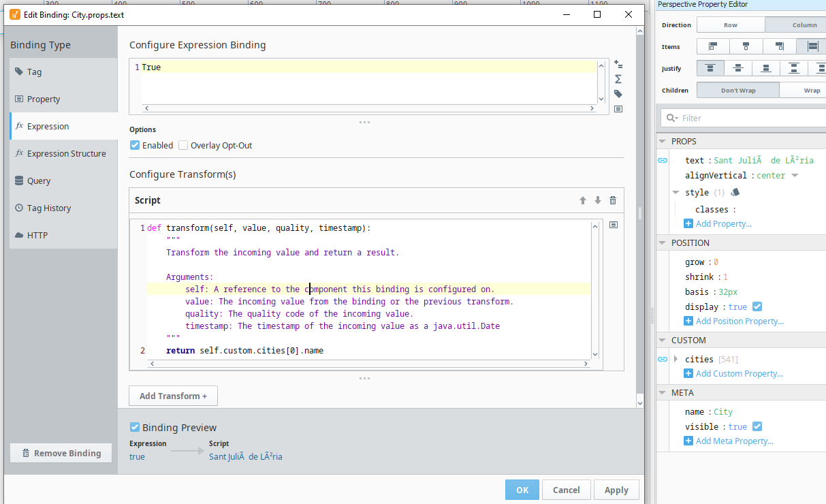Viewport: 826px width, 504px height.
Task: Collapse the style property node
Action: [x=676, y=192]
